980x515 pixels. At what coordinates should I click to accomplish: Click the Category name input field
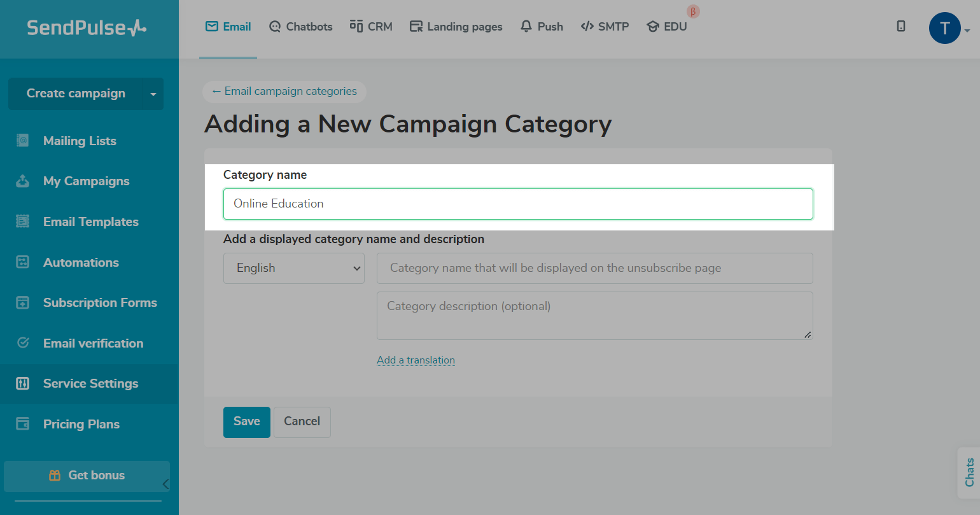(x=518, y=204)
